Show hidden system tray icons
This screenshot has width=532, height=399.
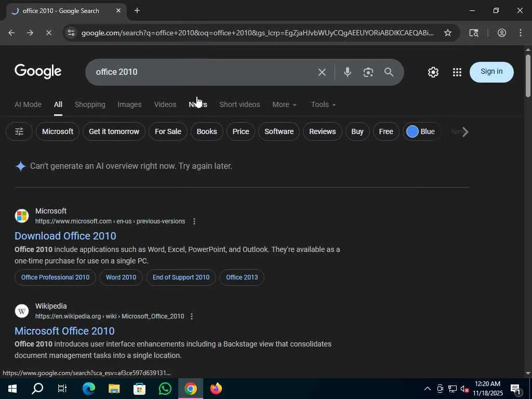[428, 389]
